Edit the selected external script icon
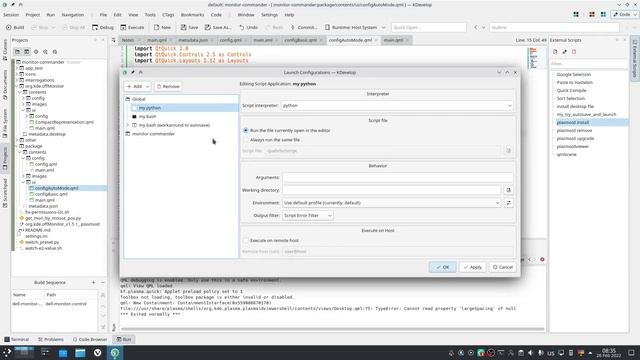This screenshot has width=640, height=360. (564, 52)
